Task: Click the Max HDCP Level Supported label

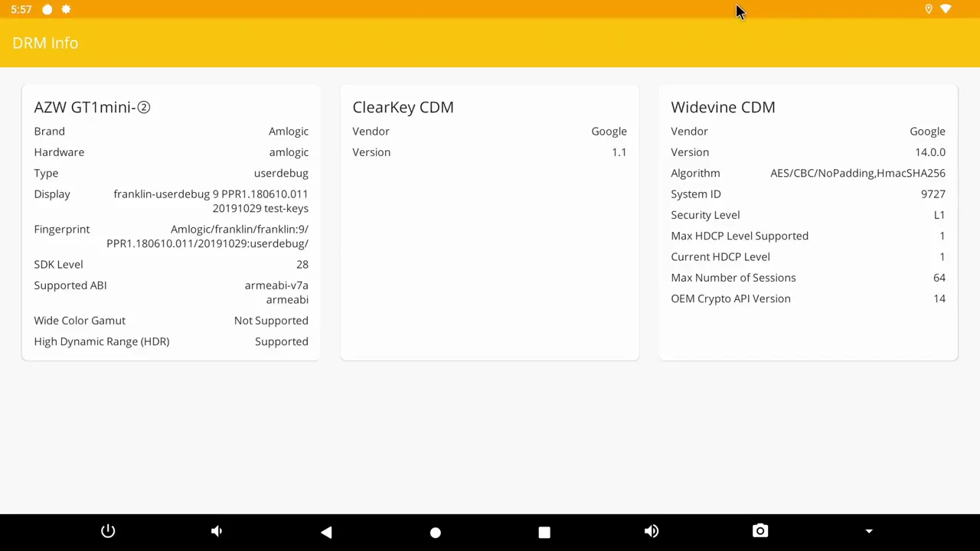Action: pyautogui.click(x=740, y=236)
